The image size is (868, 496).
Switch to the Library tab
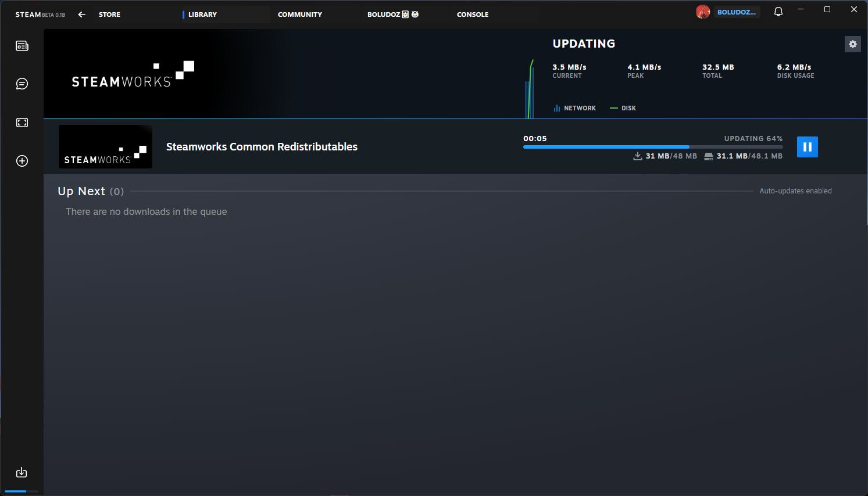point(202,15)
